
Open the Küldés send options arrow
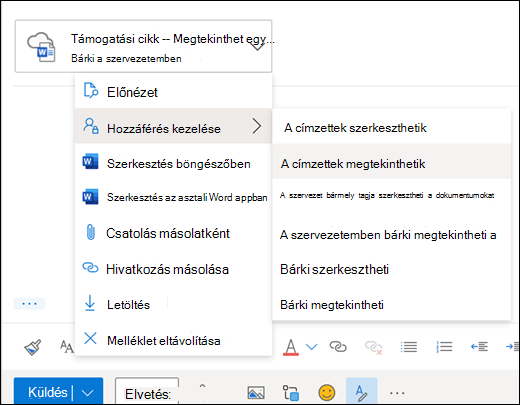pyautogui.click(x=87, y=393)
